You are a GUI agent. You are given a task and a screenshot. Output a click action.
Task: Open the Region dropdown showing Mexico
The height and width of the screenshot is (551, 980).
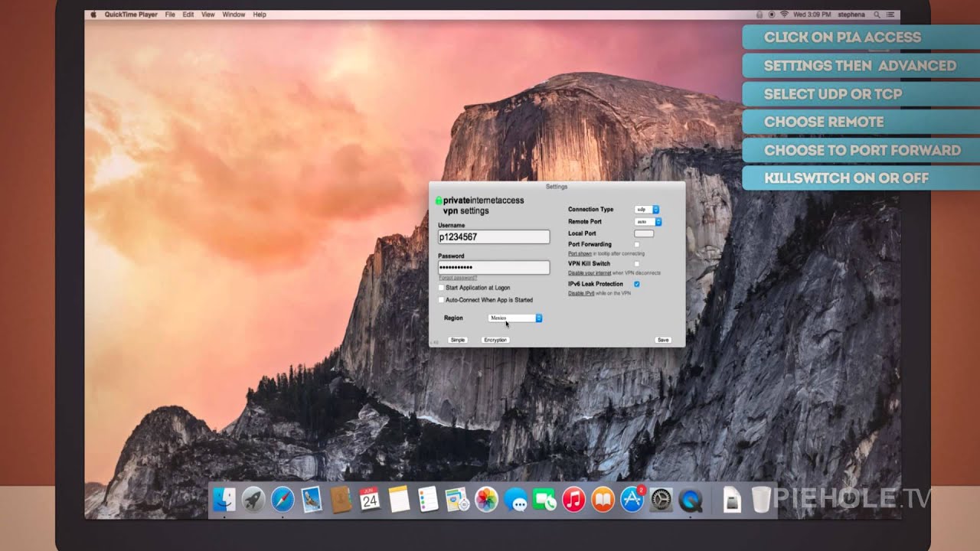click(515, 318)
